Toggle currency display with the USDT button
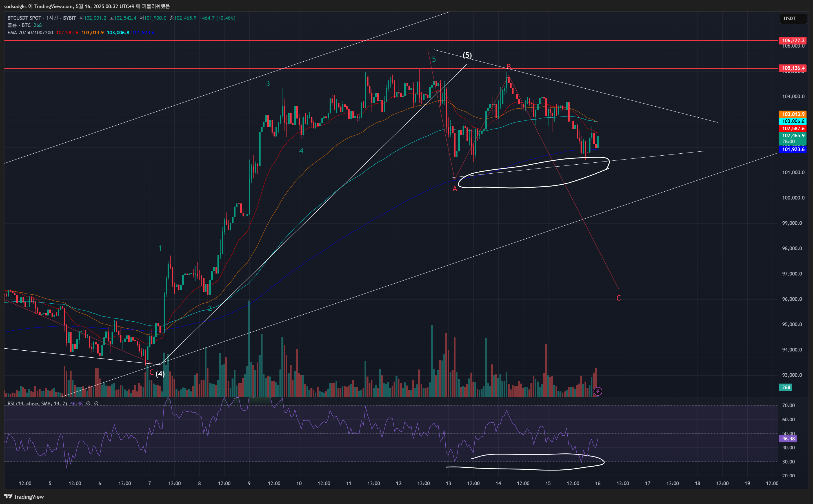The image size is (813, 504). tap(793, 19)
